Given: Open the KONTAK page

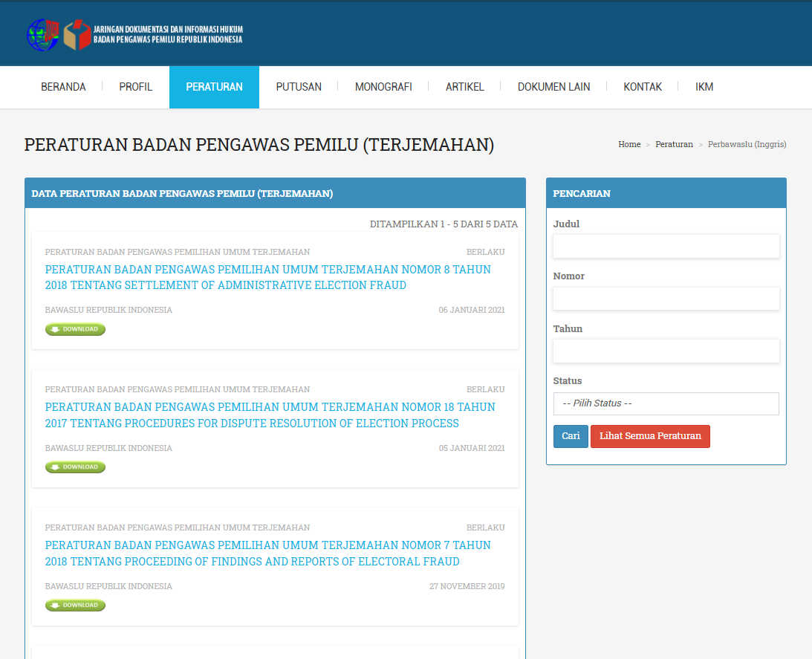Looking at the screenshot, I should [642, 87].
